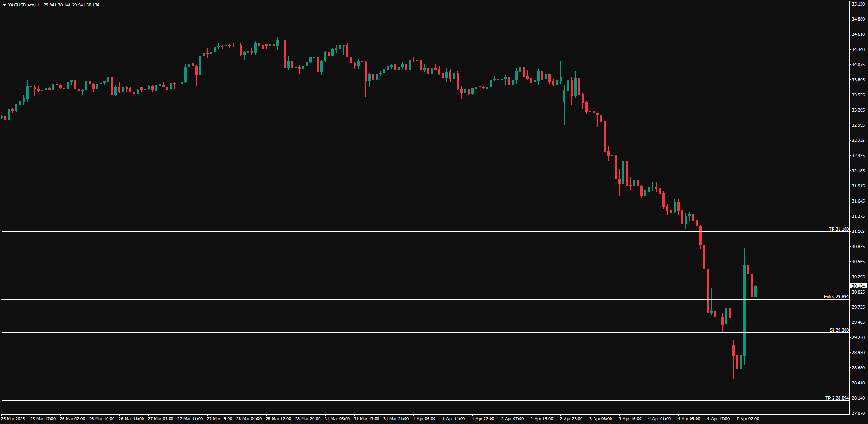Click the 4 Apr 09:00 time label
Viewport: 868px width, 424px height.
(689, 419)
